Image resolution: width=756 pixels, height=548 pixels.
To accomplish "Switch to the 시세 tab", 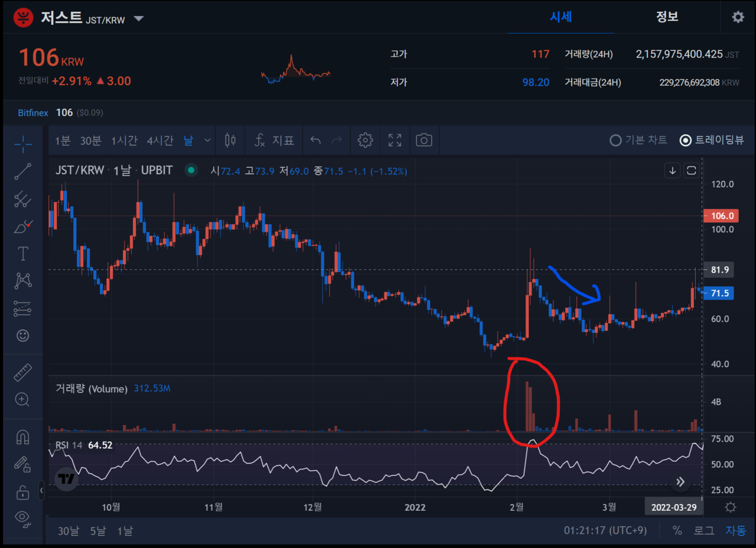I will (x=561, y=17).
